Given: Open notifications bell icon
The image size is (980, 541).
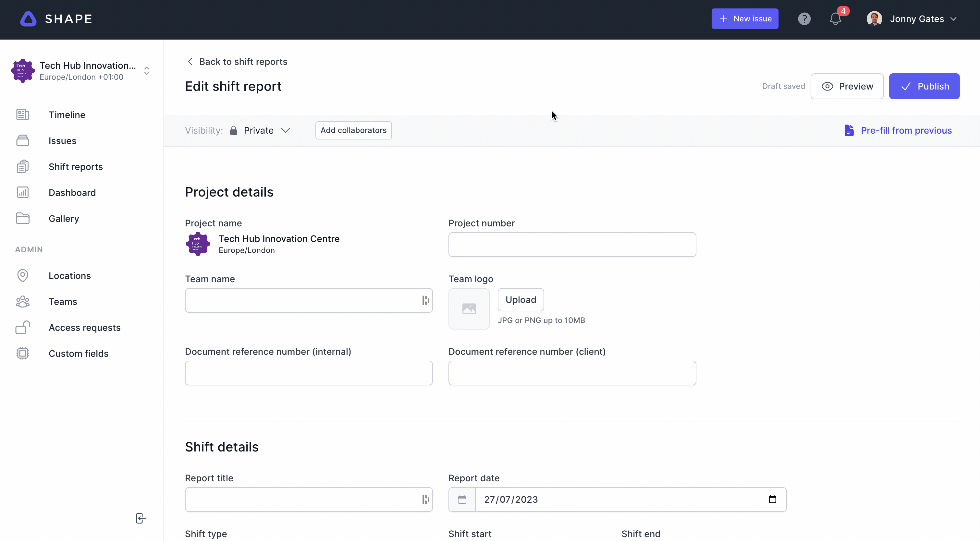Looking at the screenshot, I should (835, 19).
